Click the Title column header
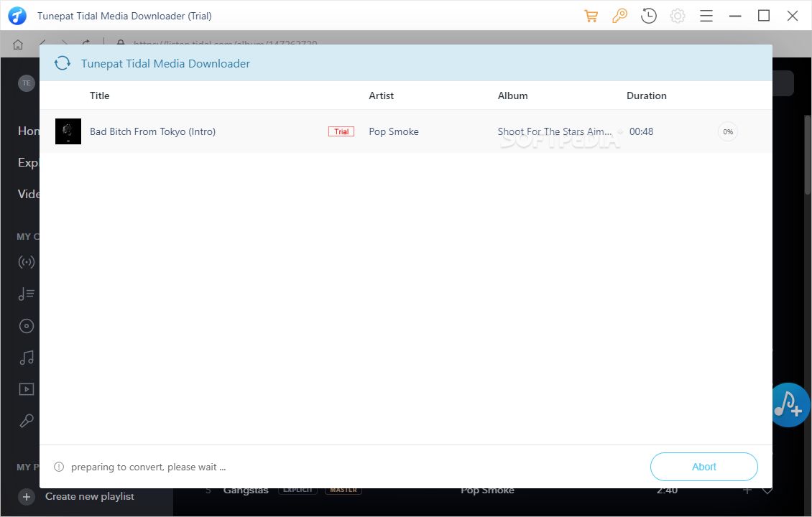812x517 pixels. coord(99,96)
